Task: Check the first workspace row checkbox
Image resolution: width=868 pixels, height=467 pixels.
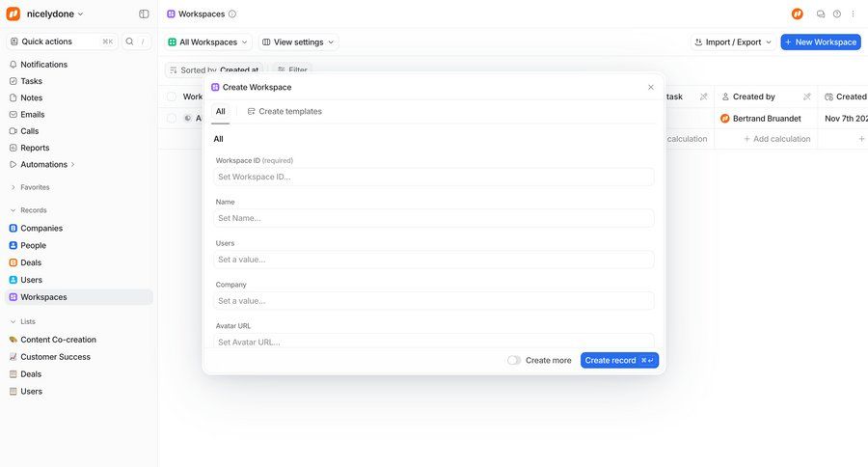Action: pyautogui.click(x=172, y=118)
